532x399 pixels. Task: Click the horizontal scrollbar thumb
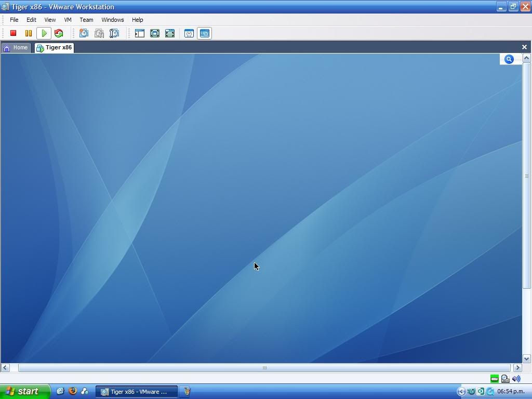click(264, 368)
